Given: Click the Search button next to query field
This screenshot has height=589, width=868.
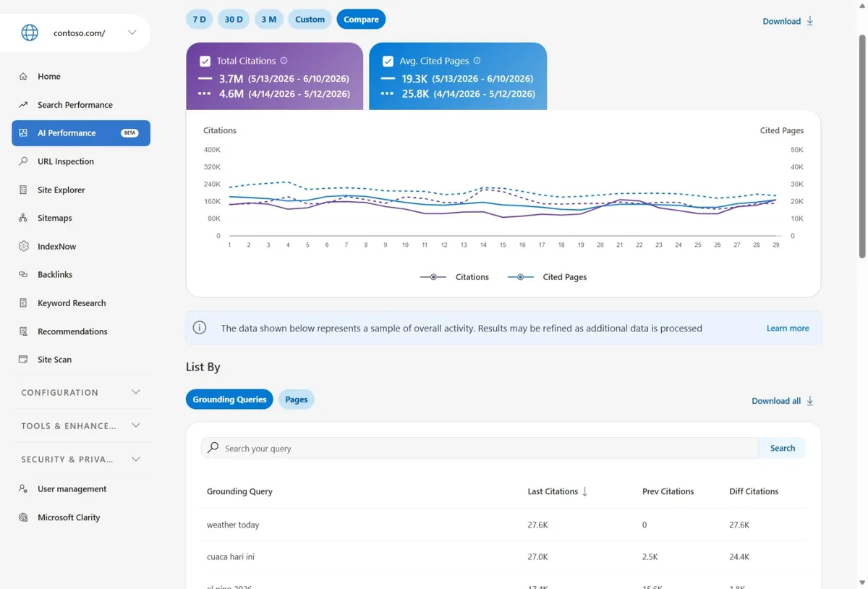Looking at the screenshot, I should click(x=782, y=449).
